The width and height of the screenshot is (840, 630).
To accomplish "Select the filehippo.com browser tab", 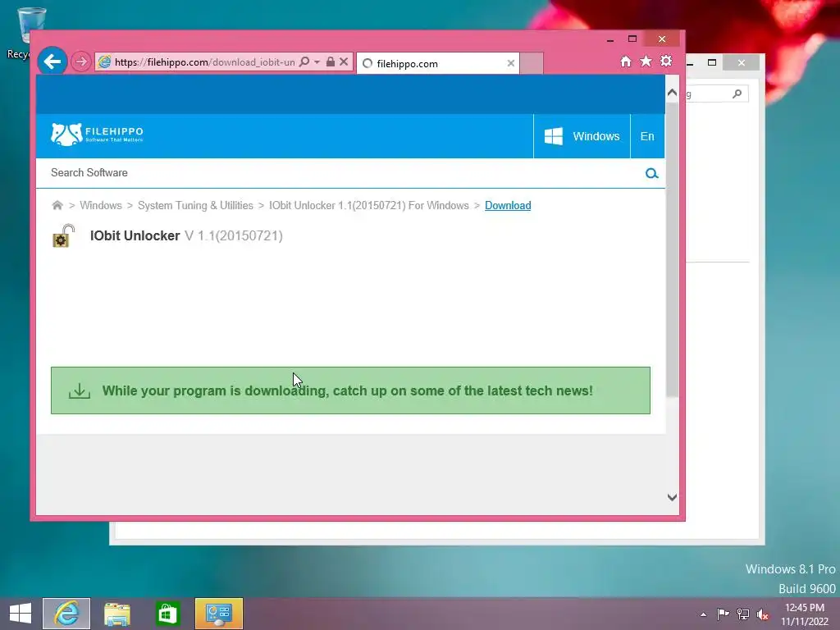I will pyautogui.click(x=438, y=63).
